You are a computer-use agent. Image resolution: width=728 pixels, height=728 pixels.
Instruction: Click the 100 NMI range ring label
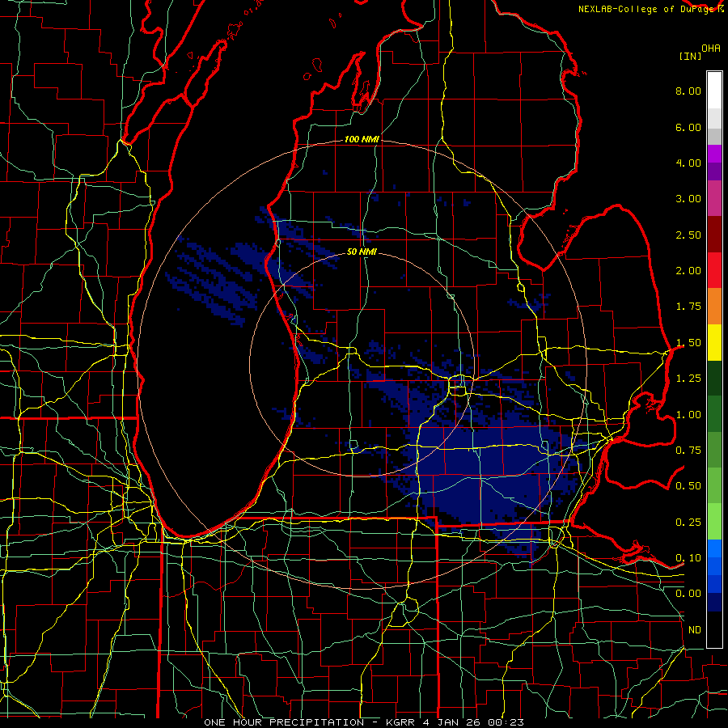pyautogui.click(x=362, y=139)
